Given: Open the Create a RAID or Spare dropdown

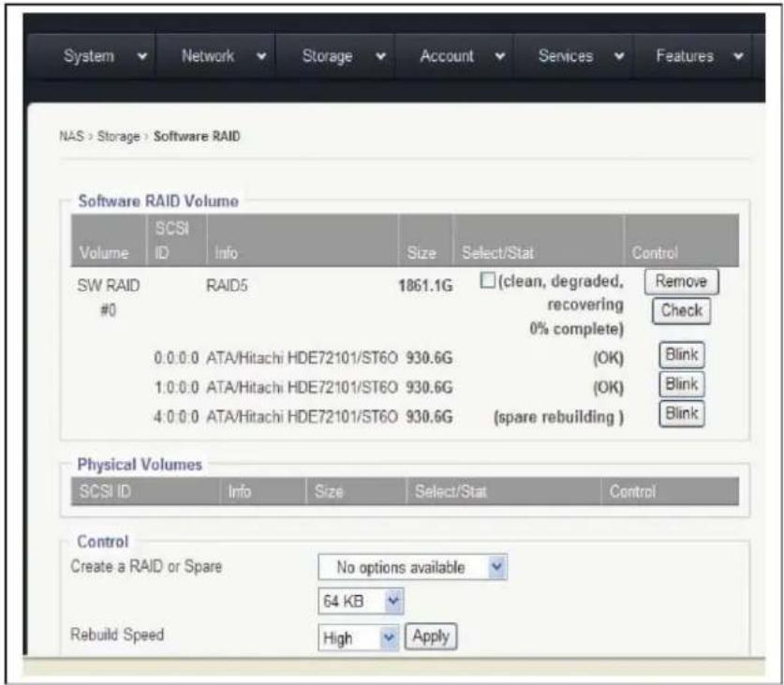Looking at the screenshot, I should point(412,568).
